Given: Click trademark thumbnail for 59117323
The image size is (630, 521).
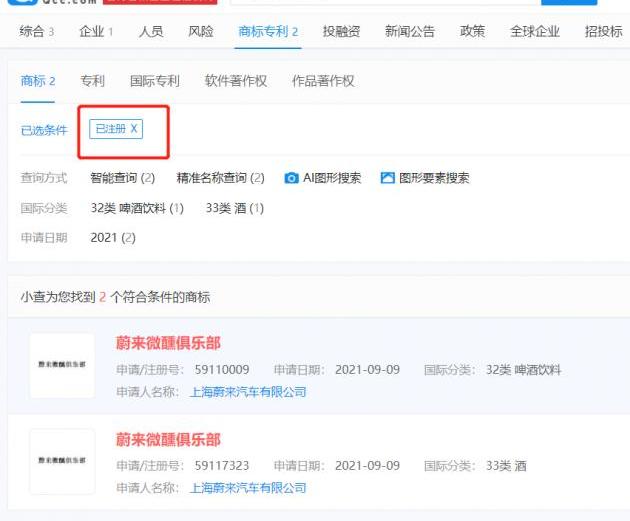Looking at the screenshot, I should 62,461.
